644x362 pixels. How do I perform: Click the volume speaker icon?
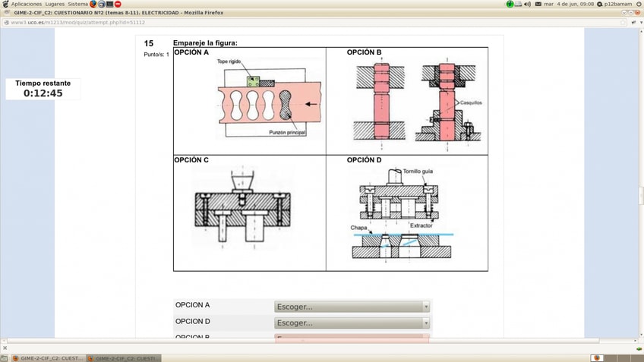click(527, 4)
